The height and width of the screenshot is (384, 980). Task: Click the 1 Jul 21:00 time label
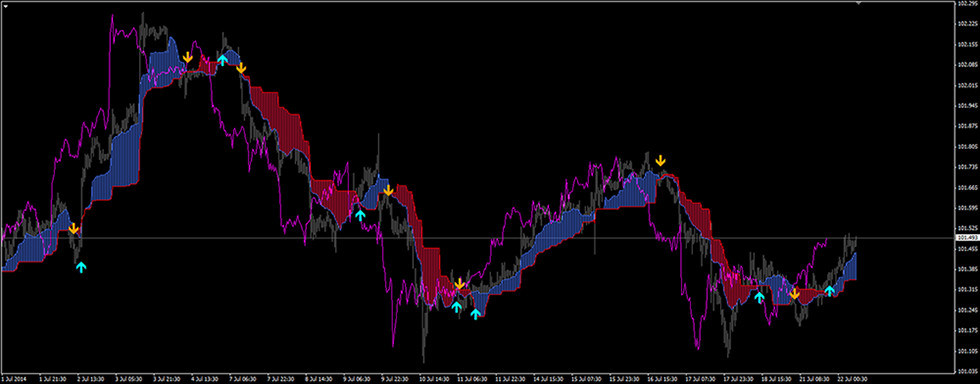click(x=51, y=378)
